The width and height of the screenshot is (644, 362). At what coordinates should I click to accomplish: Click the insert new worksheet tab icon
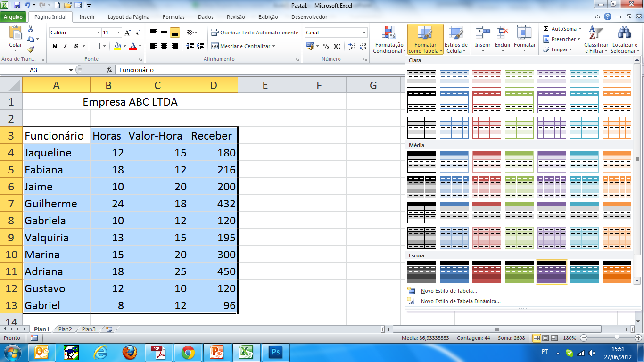tap(109, 329)
